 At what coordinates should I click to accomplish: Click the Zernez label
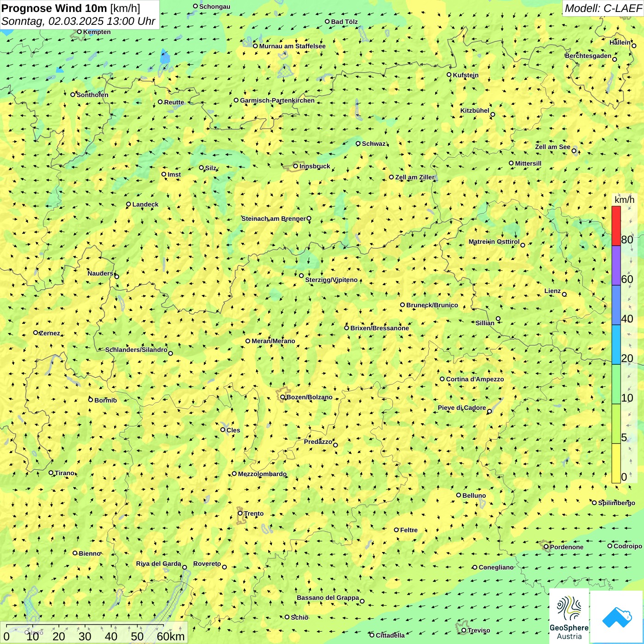click(50, 333)
